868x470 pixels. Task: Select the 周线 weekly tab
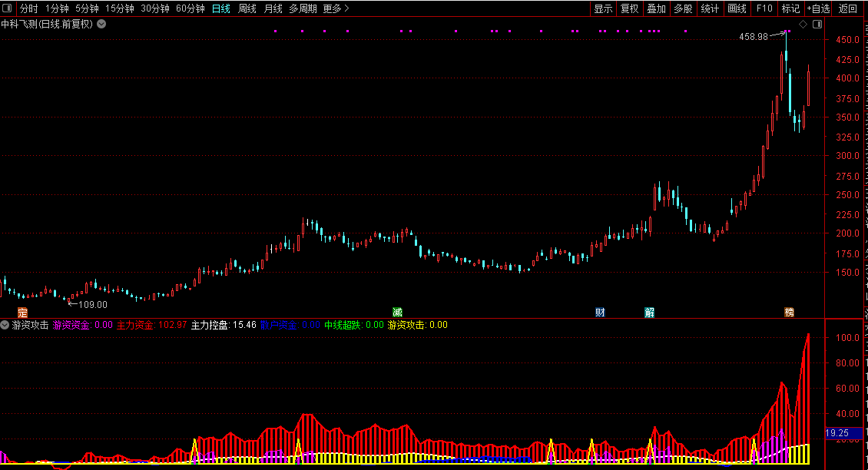pyautogui.click(x=247, y=8)
